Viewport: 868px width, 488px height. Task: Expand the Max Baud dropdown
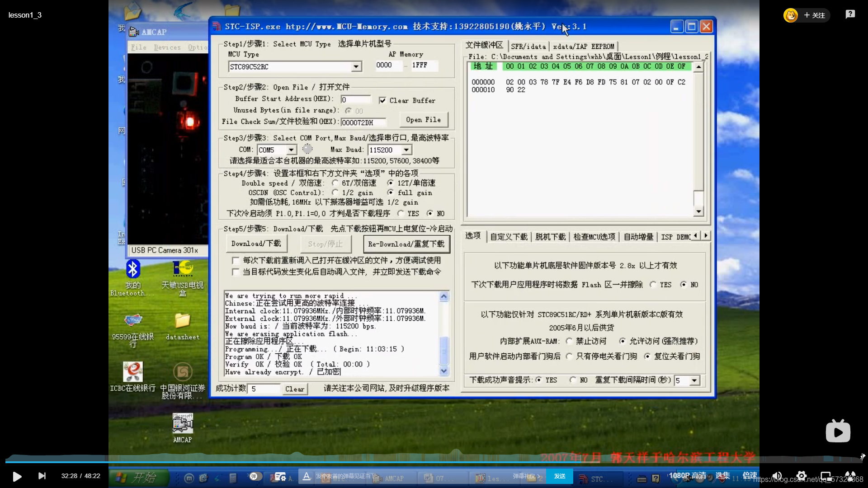406,150
